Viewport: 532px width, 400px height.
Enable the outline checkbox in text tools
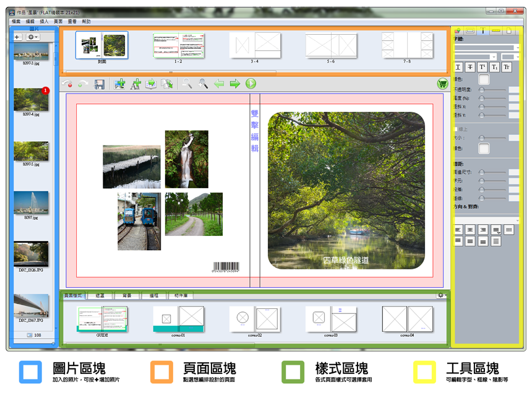pyautogui.click(x=456, y=129)
